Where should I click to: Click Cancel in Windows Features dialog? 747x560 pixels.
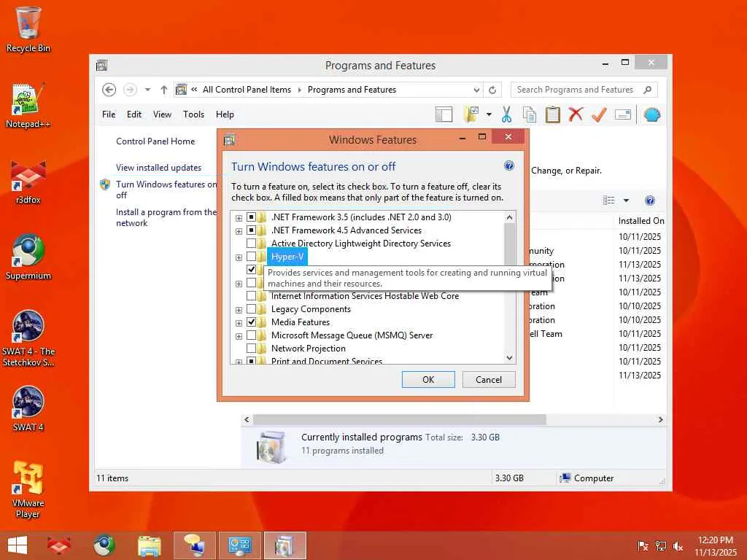point(489,379)
